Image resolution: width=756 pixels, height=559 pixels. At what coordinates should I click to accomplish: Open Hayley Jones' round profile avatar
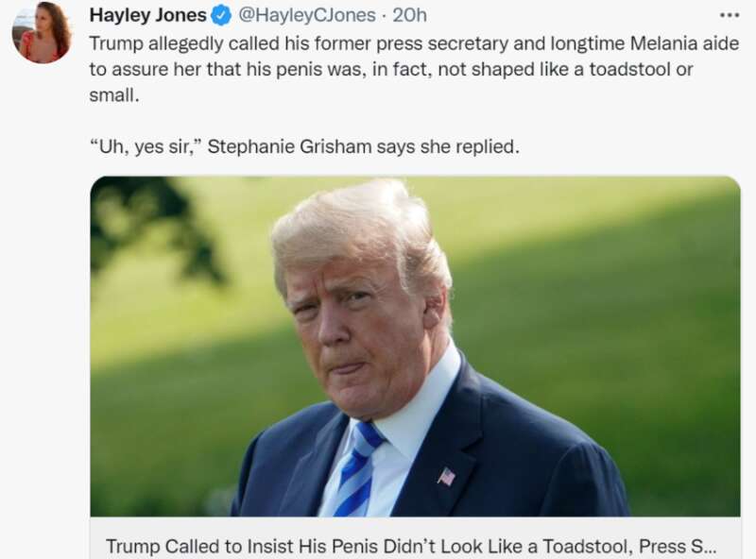click(x=43, y=32)
